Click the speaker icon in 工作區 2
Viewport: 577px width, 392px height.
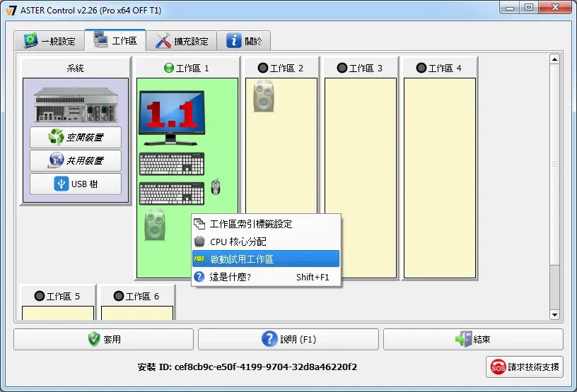pos(264,95)
